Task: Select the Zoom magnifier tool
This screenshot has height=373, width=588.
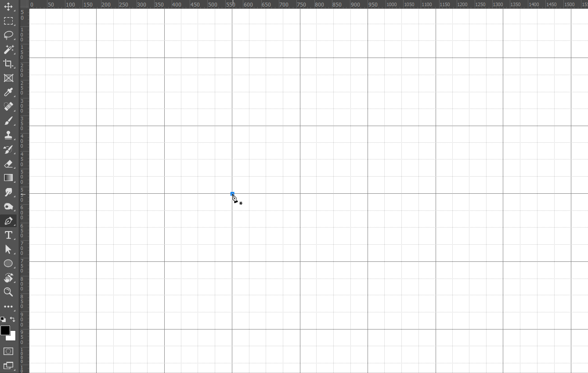Action: click(x=8, y=292)
